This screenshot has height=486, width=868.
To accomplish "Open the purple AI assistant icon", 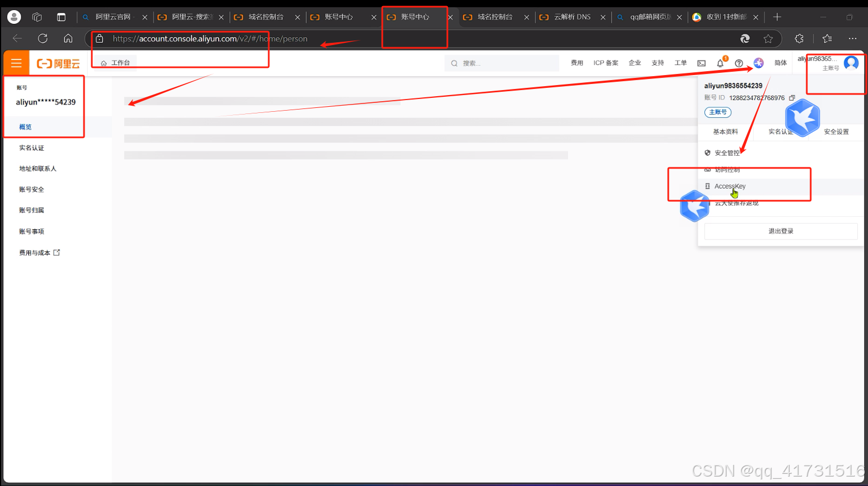I will pyautogui.click(x=758, y=63).
